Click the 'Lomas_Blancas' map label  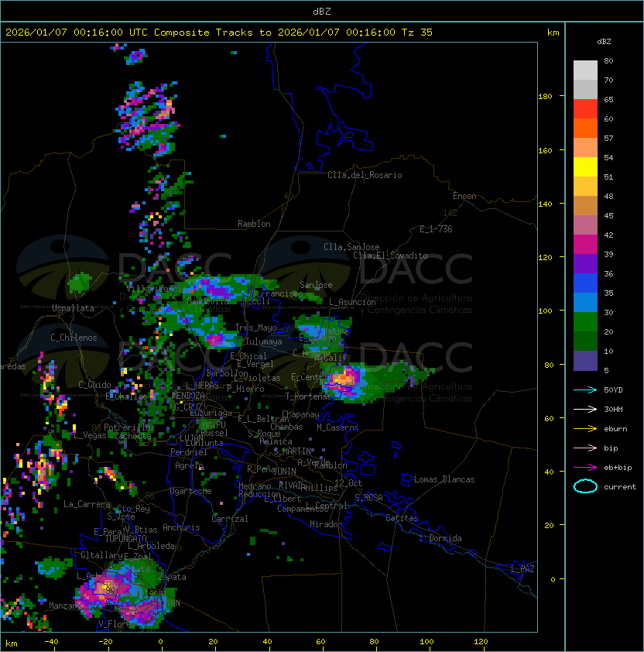click(x=444, y=479)
